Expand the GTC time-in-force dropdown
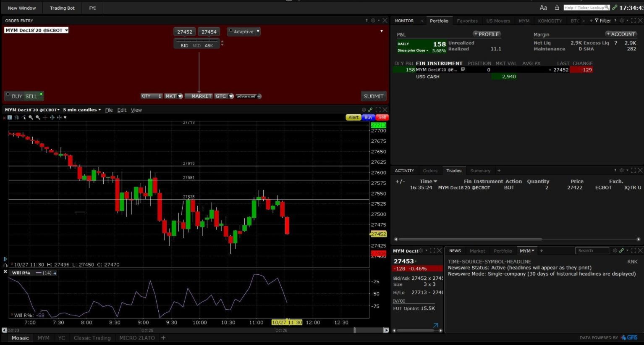The width and height of the screenshot is (644, 345). tap(230, 96)
